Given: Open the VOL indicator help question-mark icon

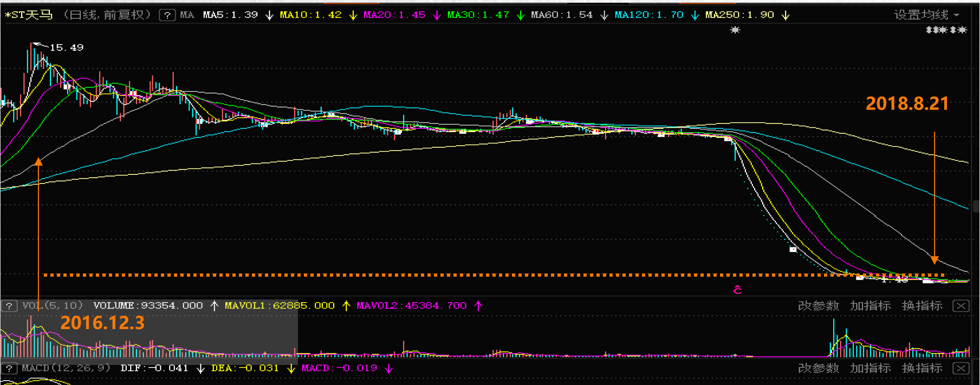Looking at the screenshot, I should (x=9, y=306).
